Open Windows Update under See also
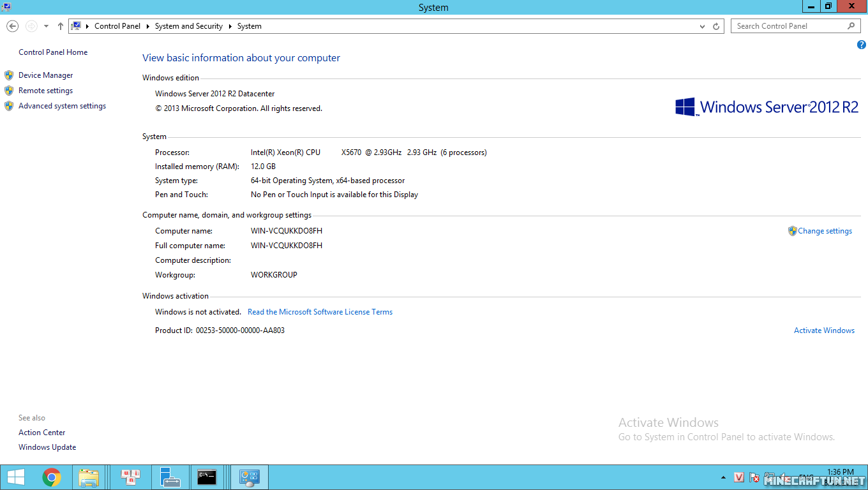868x490 pixels. (47, 447)
